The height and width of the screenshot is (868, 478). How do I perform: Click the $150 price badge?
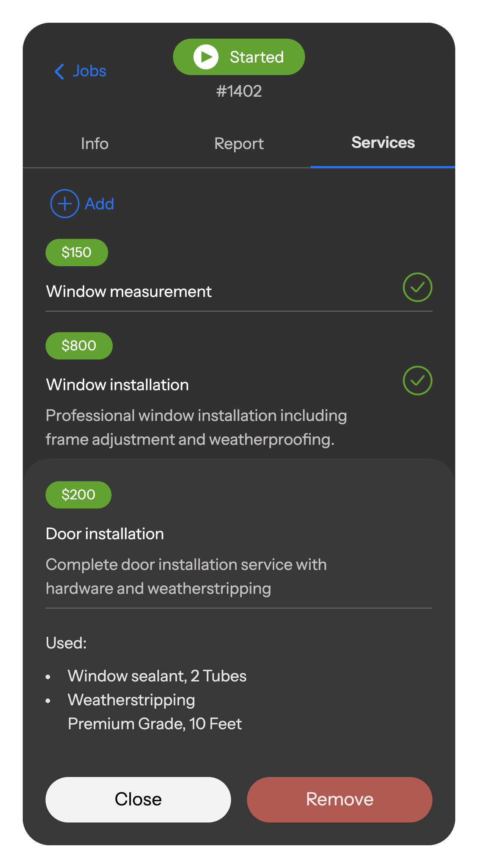pos(77,253)
